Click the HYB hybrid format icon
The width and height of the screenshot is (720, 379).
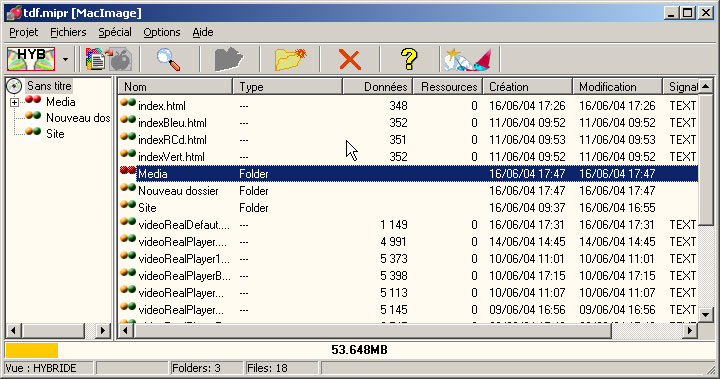(31, 59)
